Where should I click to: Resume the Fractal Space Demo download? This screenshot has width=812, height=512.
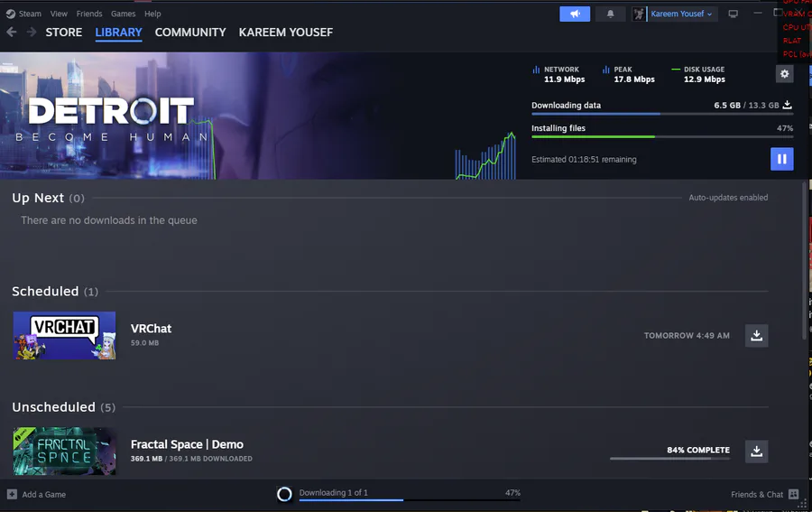pyautogui.click(x=757, y=451)
